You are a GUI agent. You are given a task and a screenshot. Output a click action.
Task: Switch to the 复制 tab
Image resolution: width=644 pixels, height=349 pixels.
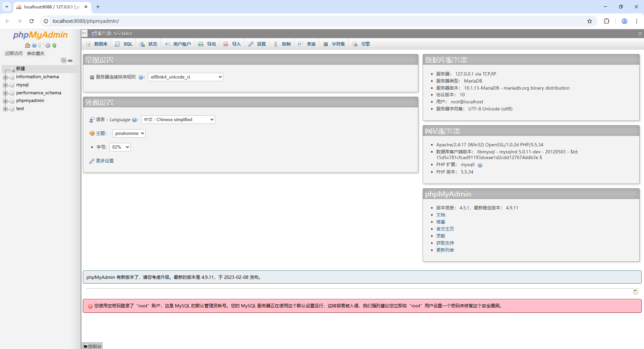point(282,44)
